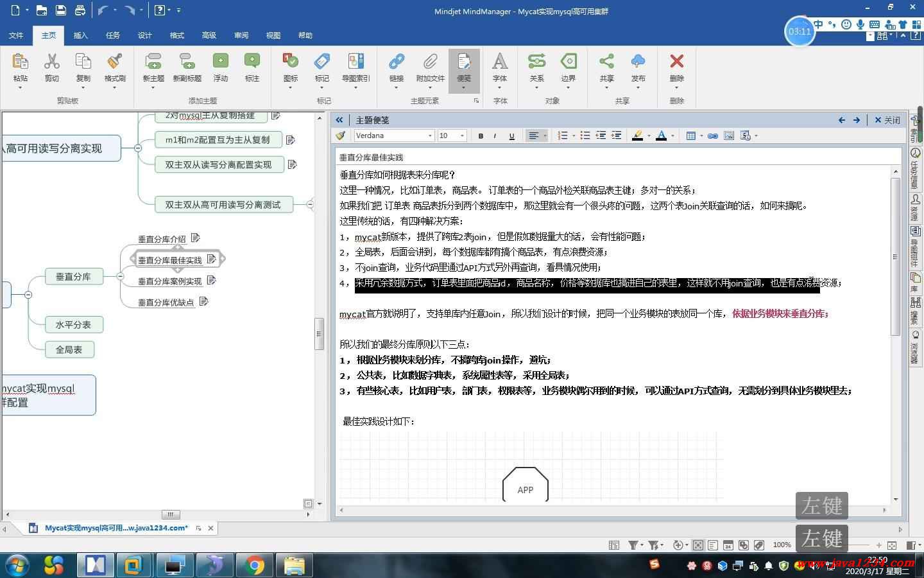This screenshot has height=578, width=924.
Task: Open Chrome from the Windows taskbar
Action: click(x=255, y=565)
